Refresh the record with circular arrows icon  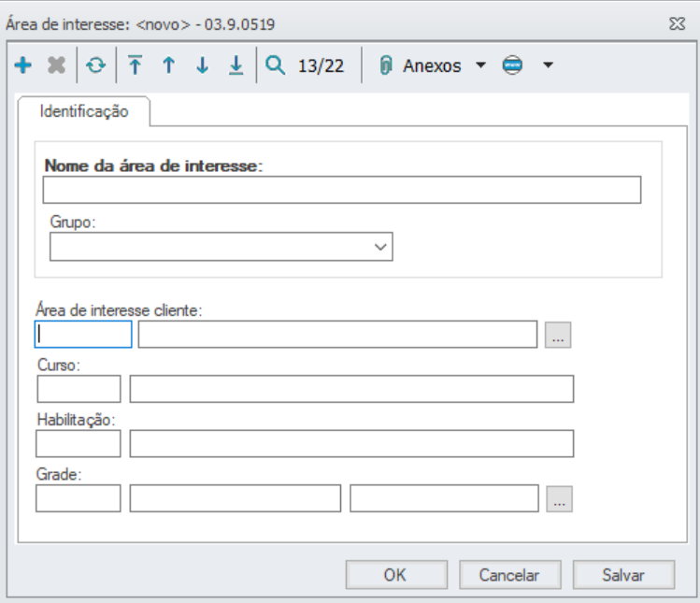click(x=96, y=65)
